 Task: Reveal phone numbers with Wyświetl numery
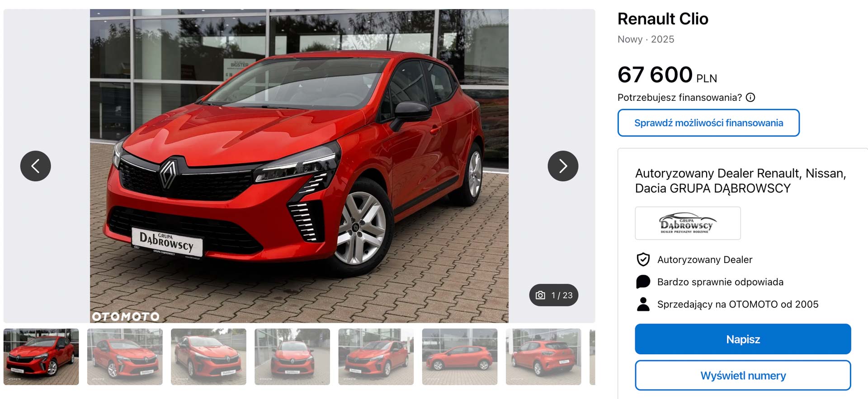point(743,376)
